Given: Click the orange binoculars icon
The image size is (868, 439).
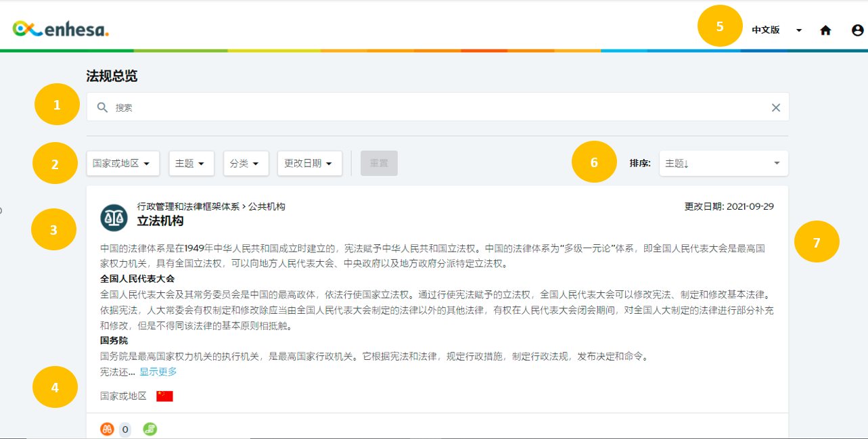Looking at the screenshot, I should click(107, 429).
